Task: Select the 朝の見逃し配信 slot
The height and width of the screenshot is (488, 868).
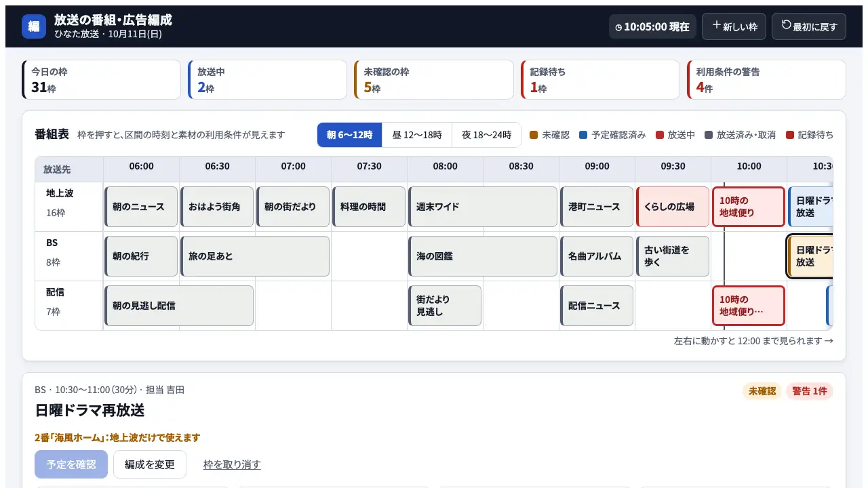Action: click(x=179, y=306)
